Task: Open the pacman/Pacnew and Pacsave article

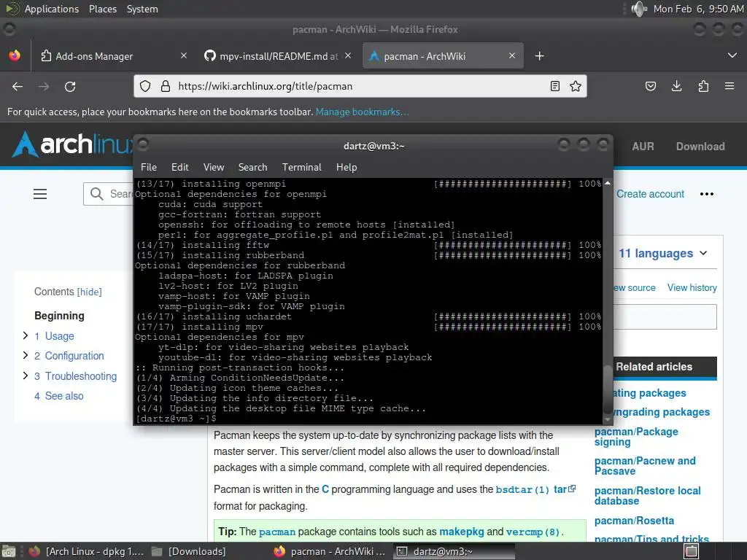Action: (x=645, y=466)
